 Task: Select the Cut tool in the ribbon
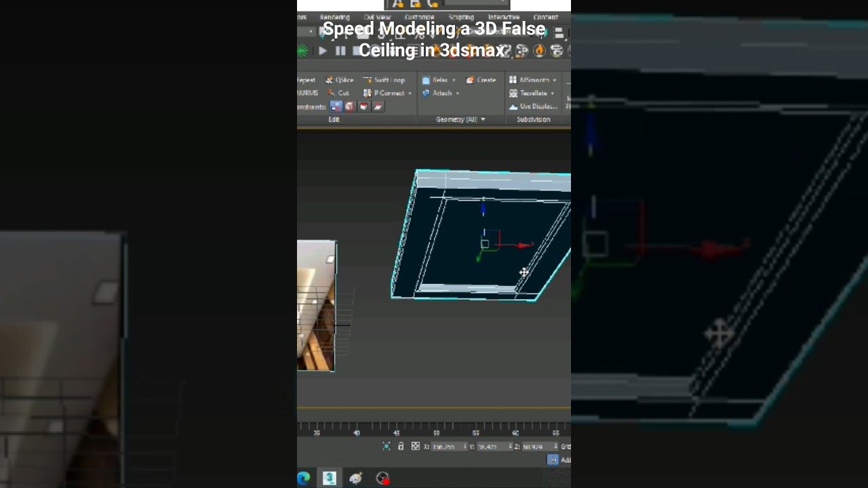[x=338, y=93]
